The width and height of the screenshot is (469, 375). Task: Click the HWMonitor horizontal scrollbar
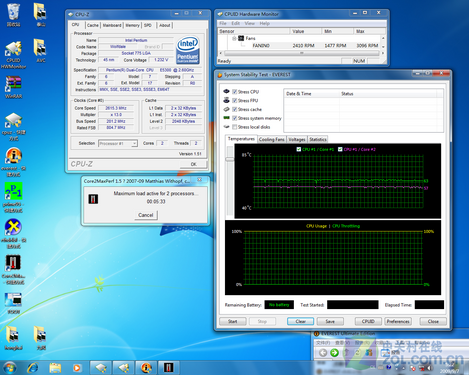click(x=302, y=53)
